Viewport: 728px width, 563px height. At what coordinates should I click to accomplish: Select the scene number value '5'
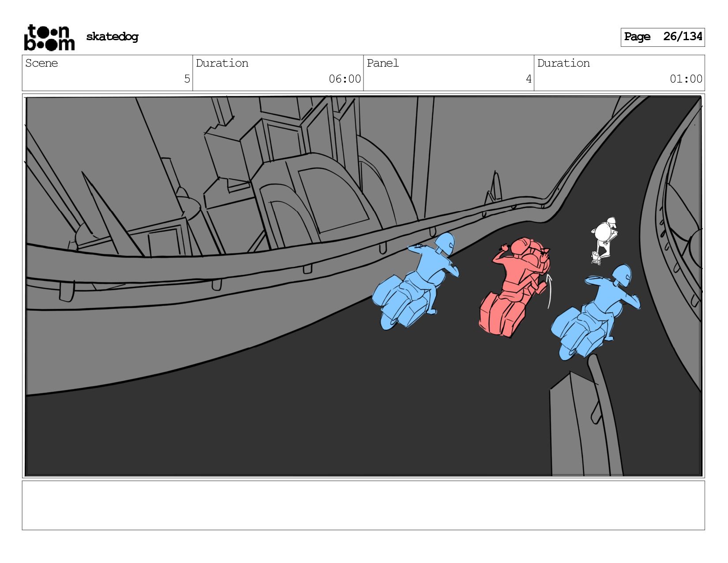point(187,79)
